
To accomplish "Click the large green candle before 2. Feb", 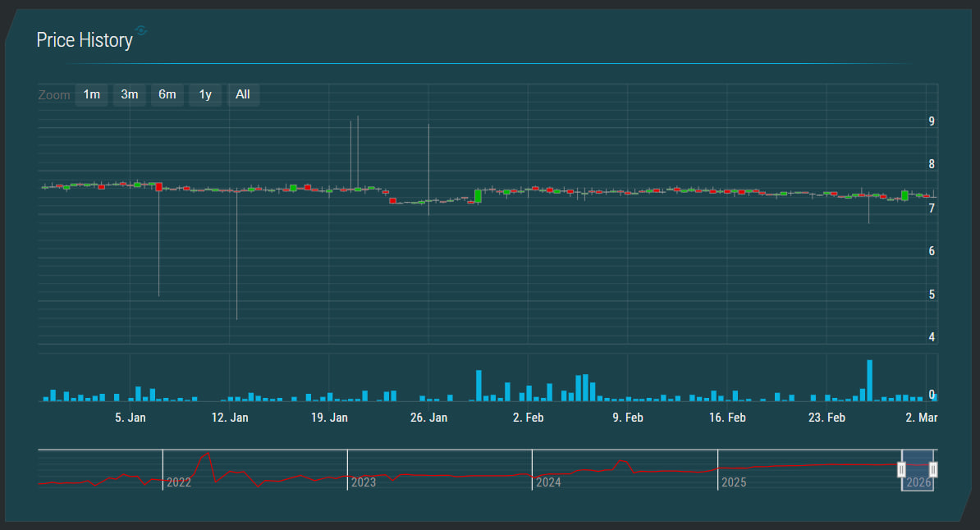I will (478, 196).
